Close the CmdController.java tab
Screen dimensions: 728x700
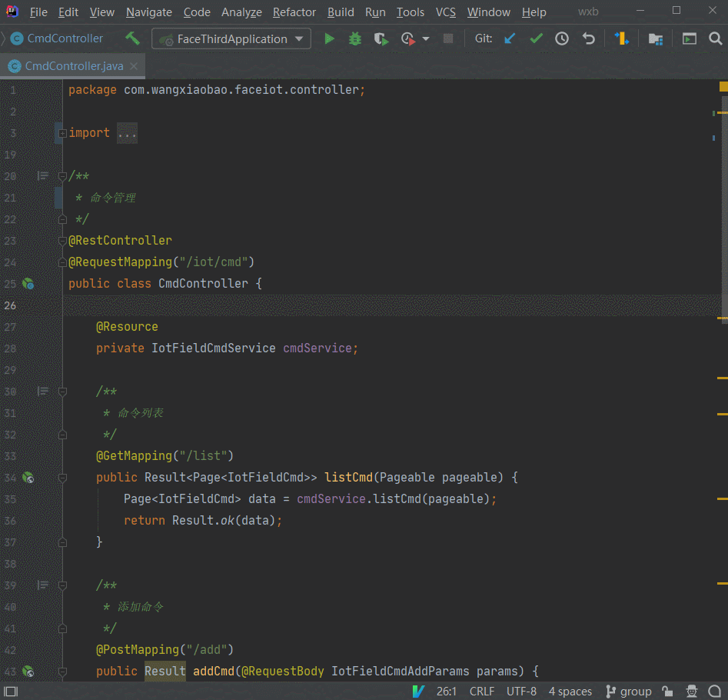(134, 66)
